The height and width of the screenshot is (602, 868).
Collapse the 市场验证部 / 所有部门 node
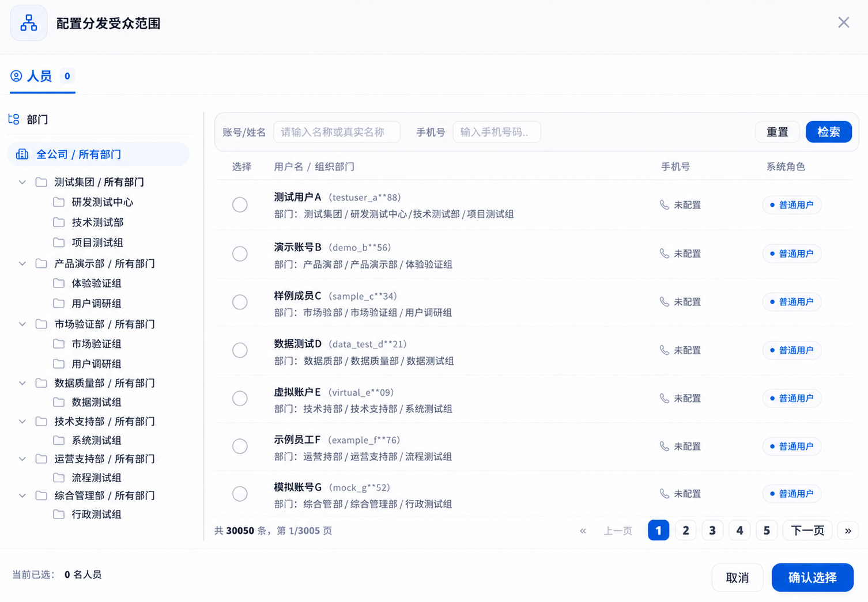[x=22, y=324]
